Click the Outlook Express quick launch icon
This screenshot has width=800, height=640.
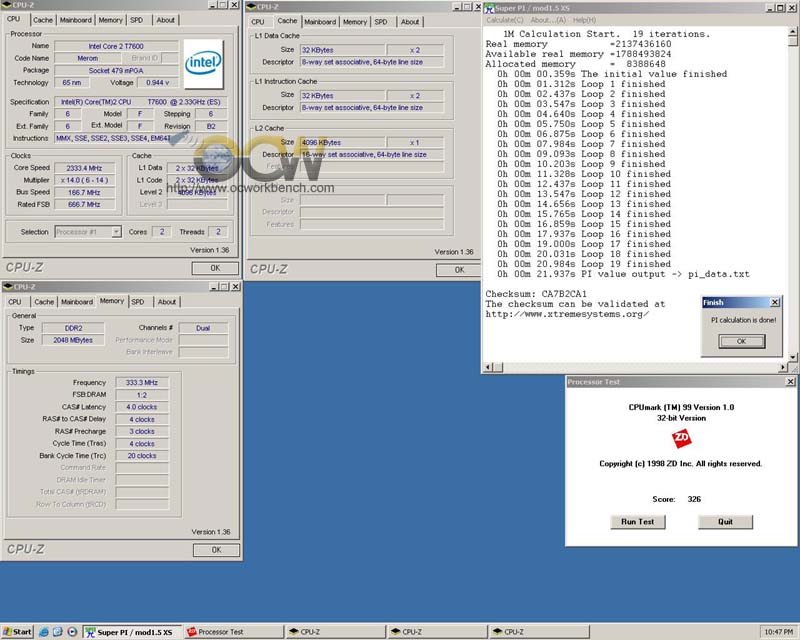pyautogui.click(x=58, y=632)
